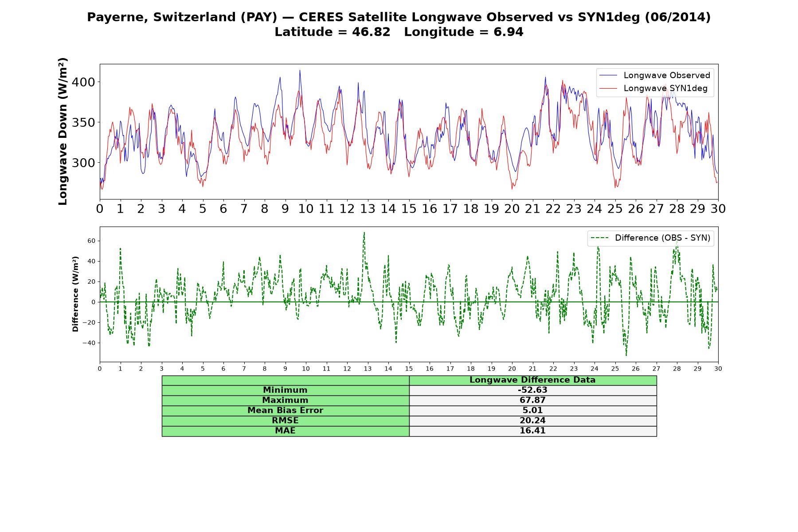Select the Maximum value 67.87 cell
The image size is (798, 532).
click(x=533, y=400)
